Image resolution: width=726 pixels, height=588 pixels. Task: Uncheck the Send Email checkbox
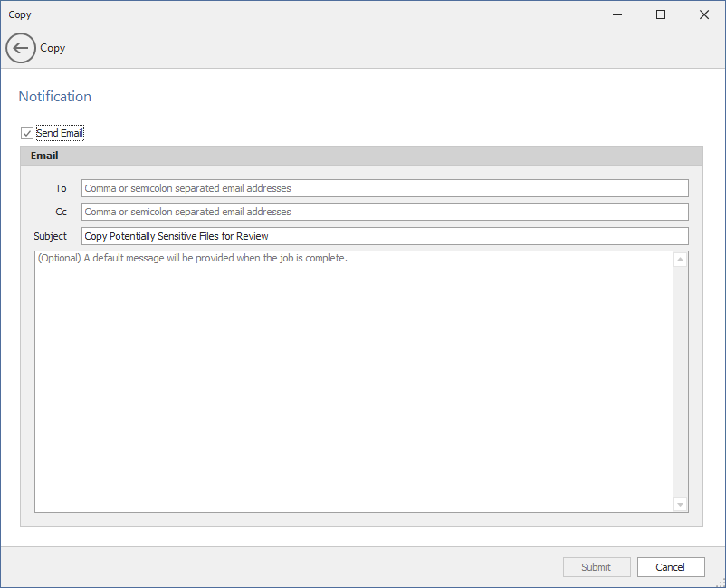click(x=27, y=133)
